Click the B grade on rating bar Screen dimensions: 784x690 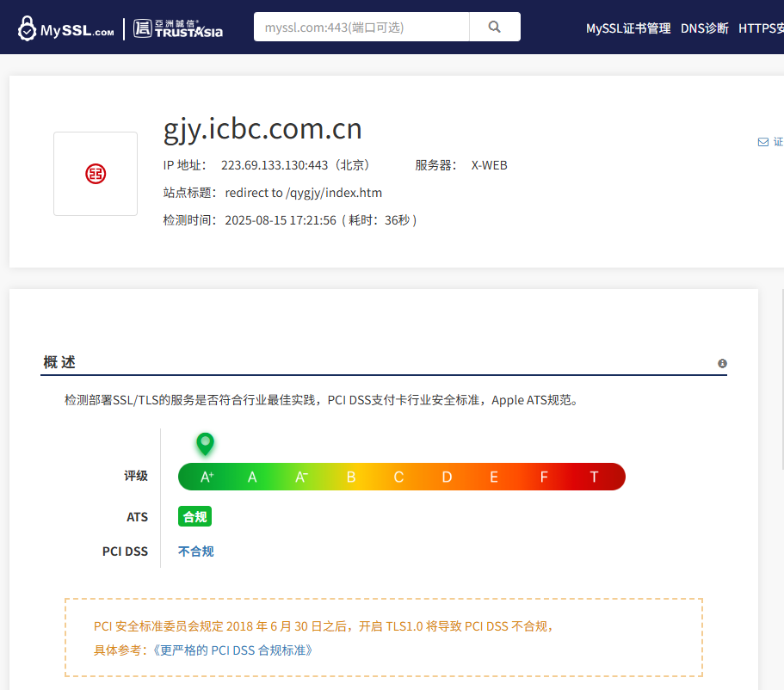tap(351, 477)
